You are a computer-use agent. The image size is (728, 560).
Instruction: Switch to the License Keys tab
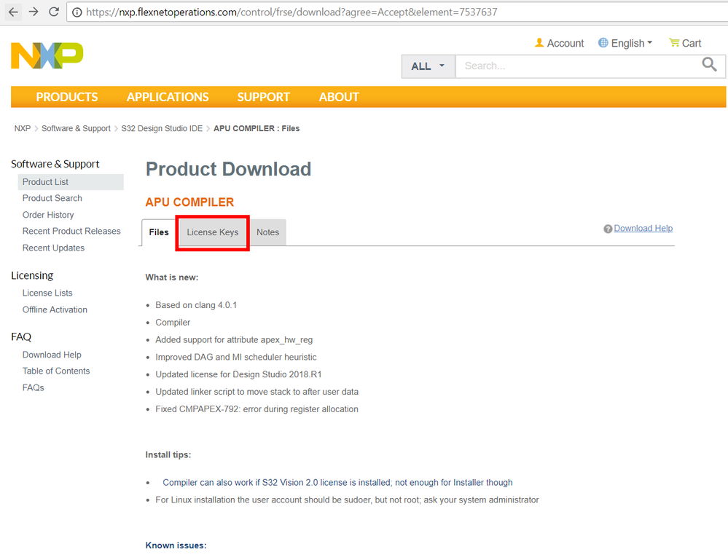(x=213, y=232)
